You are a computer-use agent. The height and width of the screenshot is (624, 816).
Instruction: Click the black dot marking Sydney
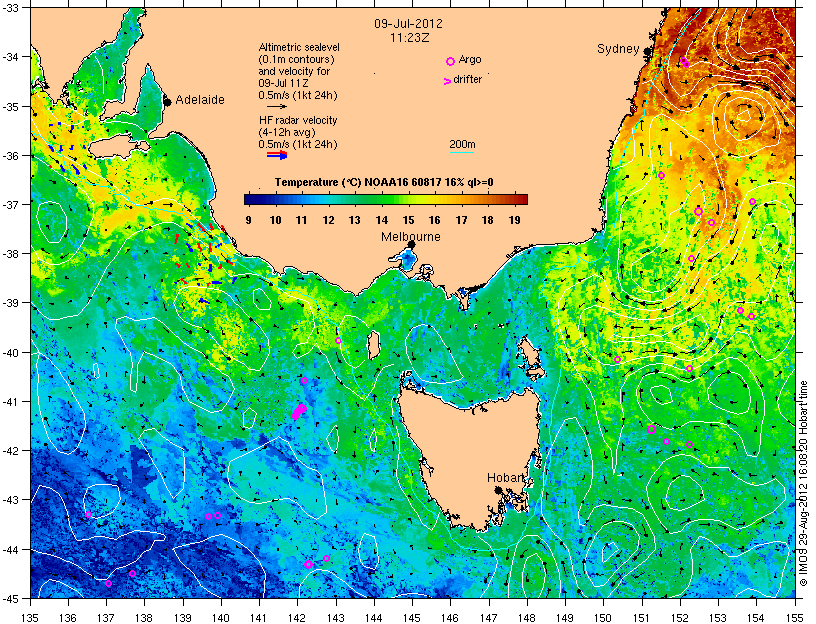tap(647, 52)
